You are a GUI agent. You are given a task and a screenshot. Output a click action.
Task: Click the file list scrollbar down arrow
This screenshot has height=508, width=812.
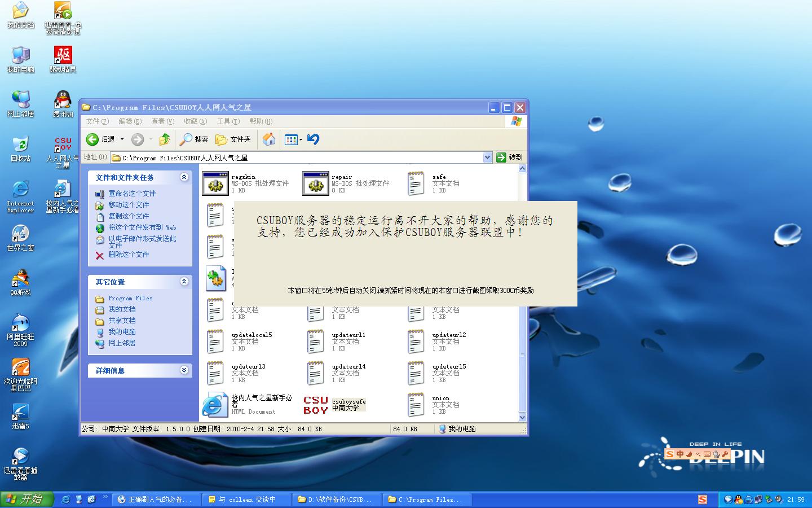point(522,417)
